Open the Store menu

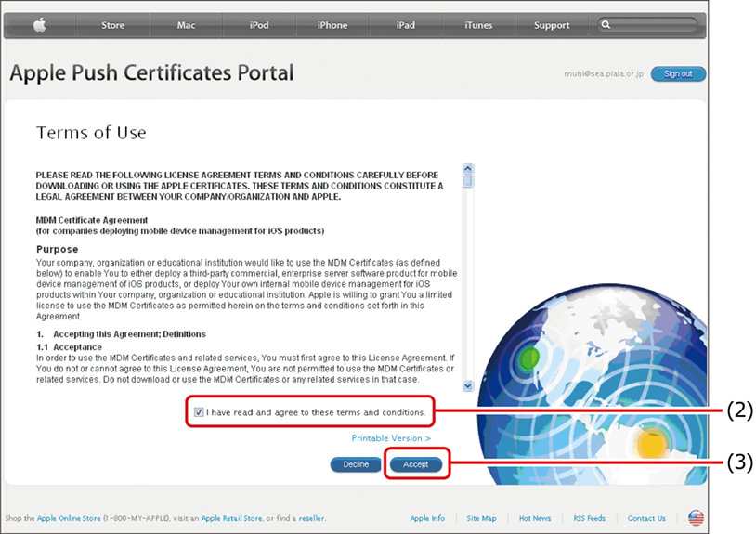(x=112, y=25)
